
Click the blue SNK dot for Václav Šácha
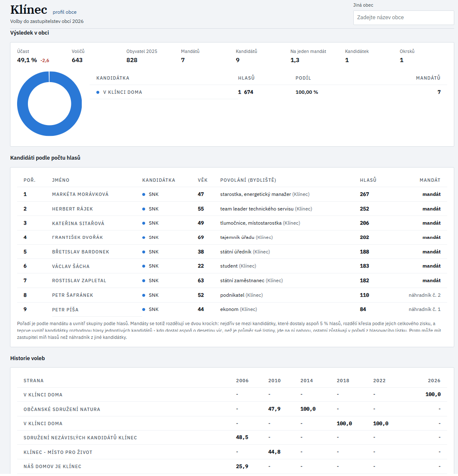coord(143,266)
